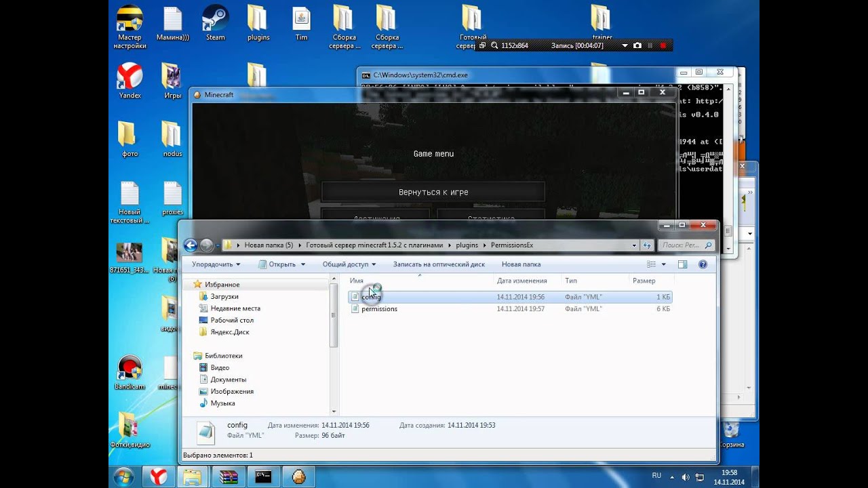Select the permissions YML file
Viewport: 868px width, 488px height.
510,309
